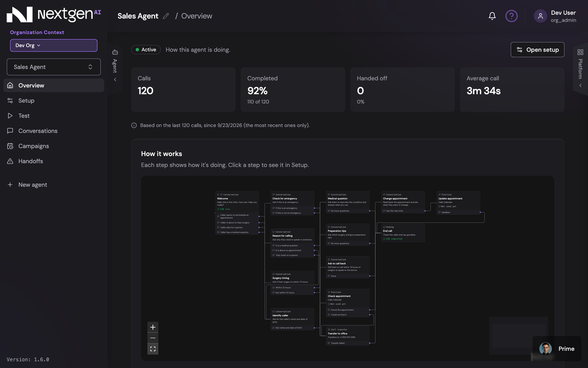
Task: Select the Check for emergency step
Action: point(293,204)
